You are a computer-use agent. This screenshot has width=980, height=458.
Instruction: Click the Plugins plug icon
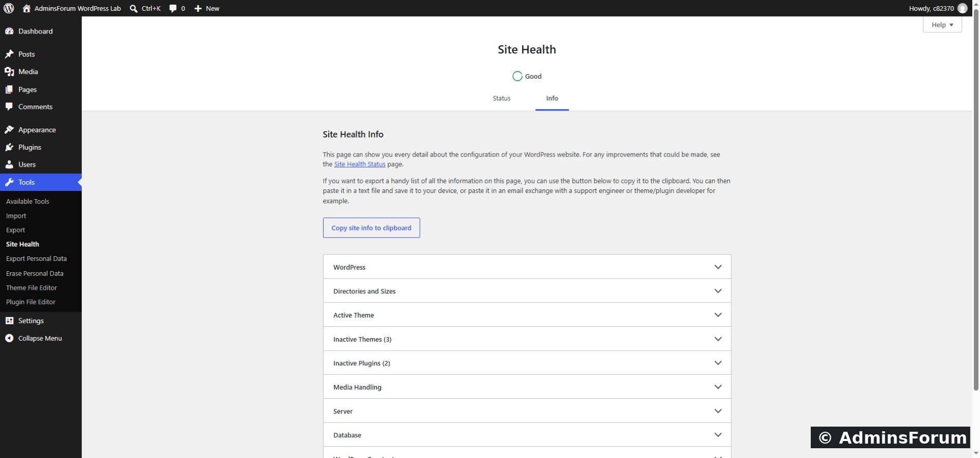point(9,147)
